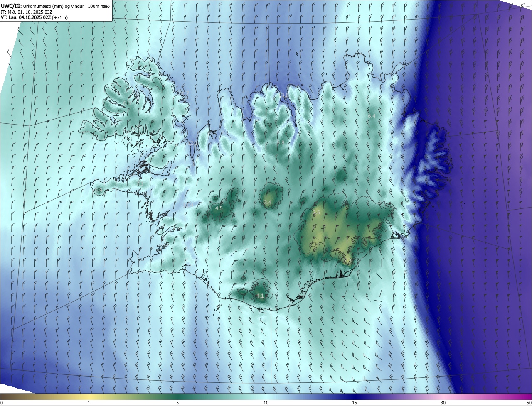Click the initial time 'IT: Mið. 01. 10. 2025 03Z'

pos(27,12)
